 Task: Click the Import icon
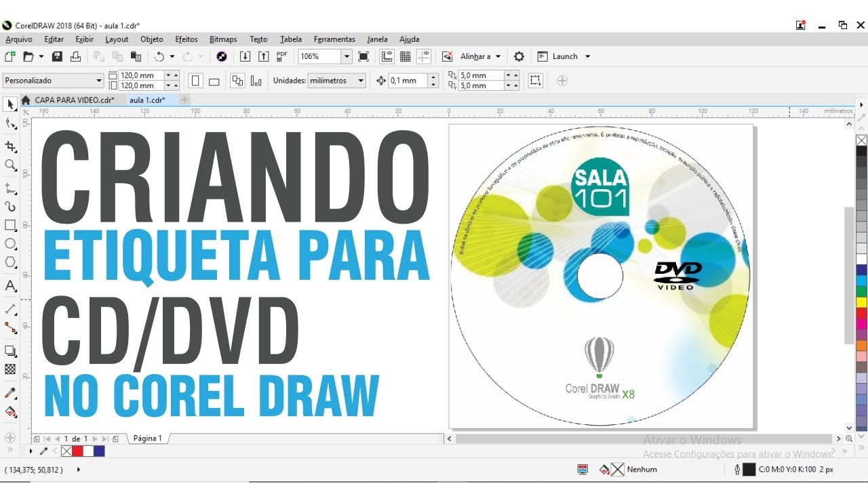pyautogui.click(x=245, y=56)
